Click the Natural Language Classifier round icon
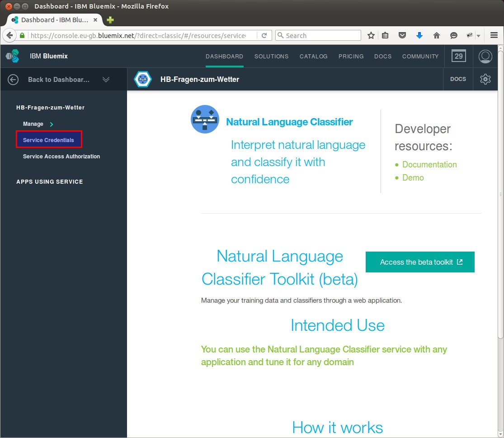 point(205,119)
